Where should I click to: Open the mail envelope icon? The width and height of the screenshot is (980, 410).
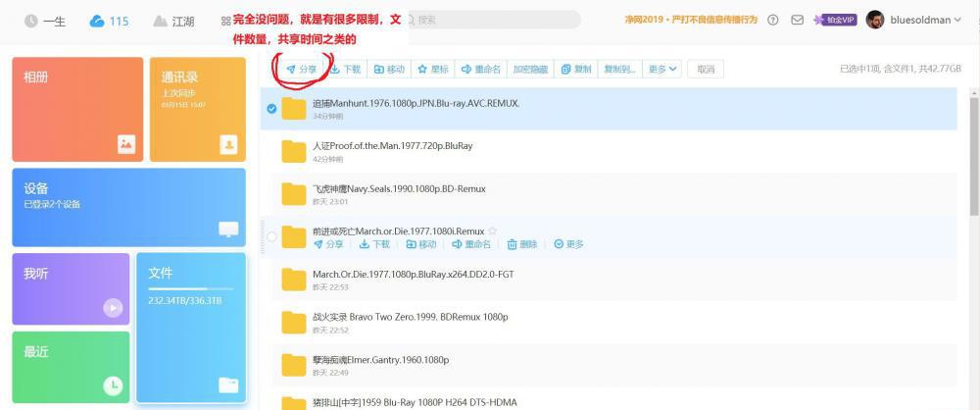pos(797,20)
